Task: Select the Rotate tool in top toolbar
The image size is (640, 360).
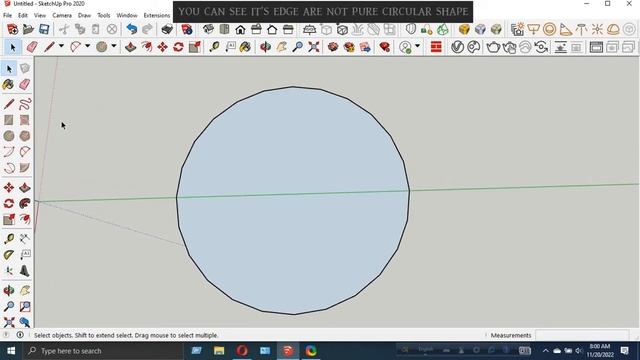Action: pos(178,47)
